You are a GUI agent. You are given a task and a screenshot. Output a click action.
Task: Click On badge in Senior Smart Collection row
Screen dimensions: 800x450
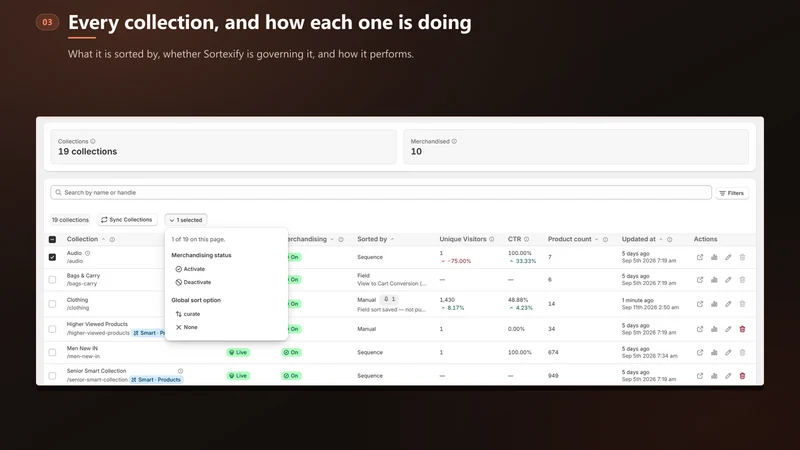point(291,376)
